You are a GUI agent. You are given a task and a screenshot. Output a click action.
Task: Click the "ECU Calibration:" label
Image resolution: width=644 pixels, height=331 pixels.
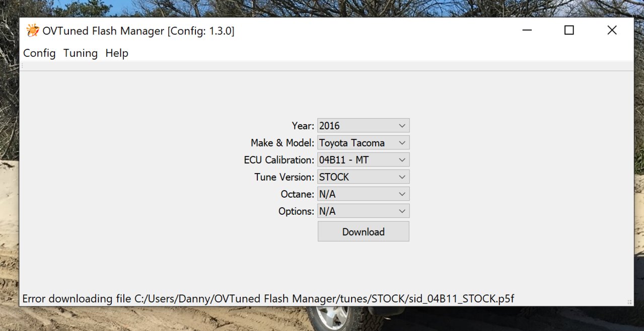(x=279, y=160)
